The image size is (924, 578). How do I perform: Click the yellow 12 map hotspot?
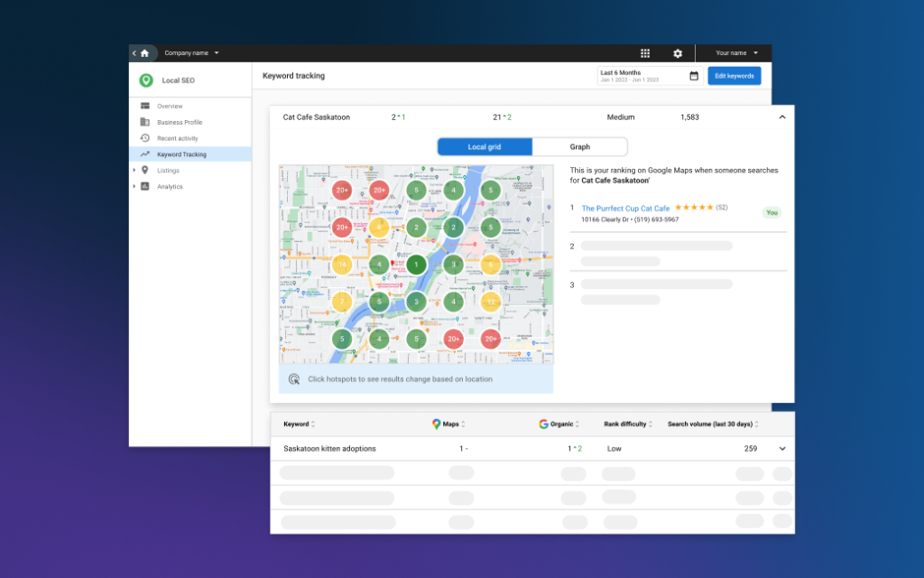(490, 302)
